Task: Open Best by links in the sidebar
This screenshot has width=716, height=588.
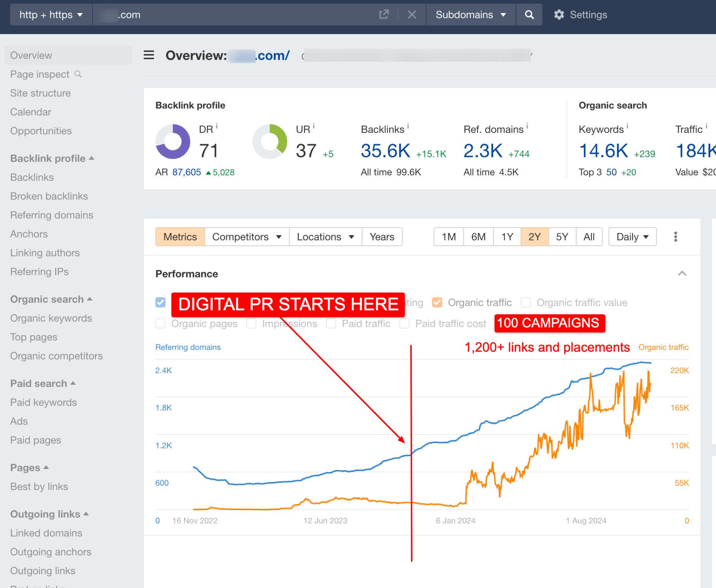Action: tap(39, 487)
